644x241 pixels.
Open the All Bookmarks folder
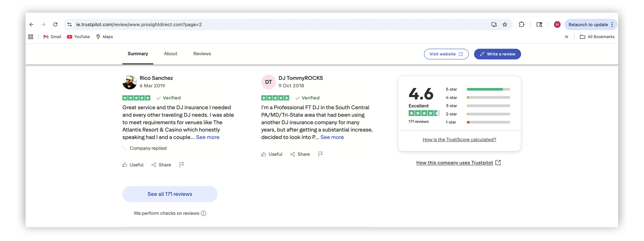597,37
